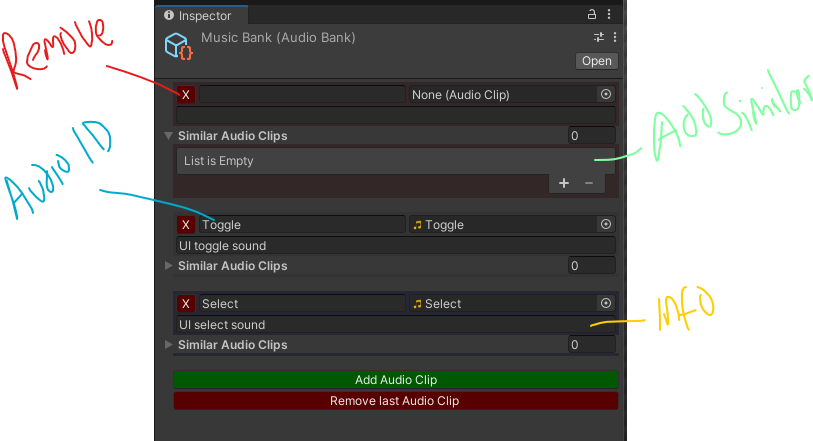
Task: Expand Similar Audio Clips under Toggle entry
Action: (x=168, y=266)
